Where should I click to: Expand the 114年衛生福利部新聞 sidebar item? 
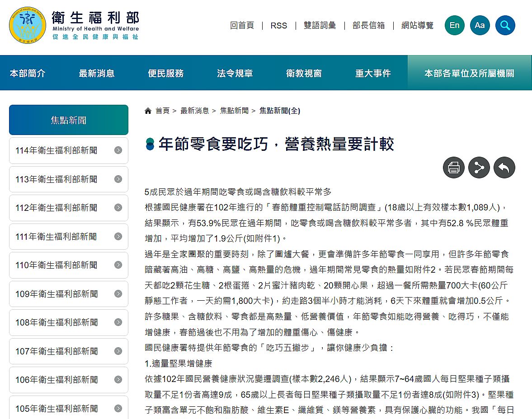click(118, 150)
